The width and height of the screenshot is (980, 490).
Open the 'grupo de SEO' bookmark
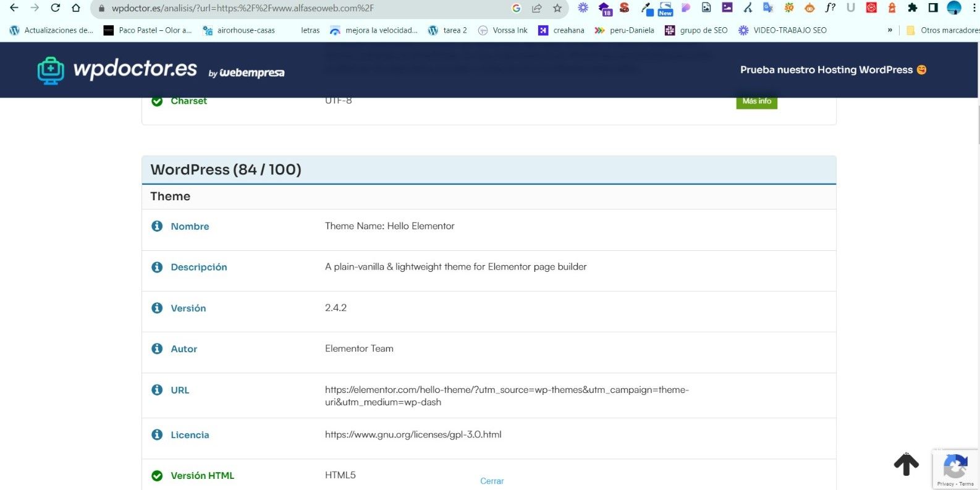[x=696, y=30]
